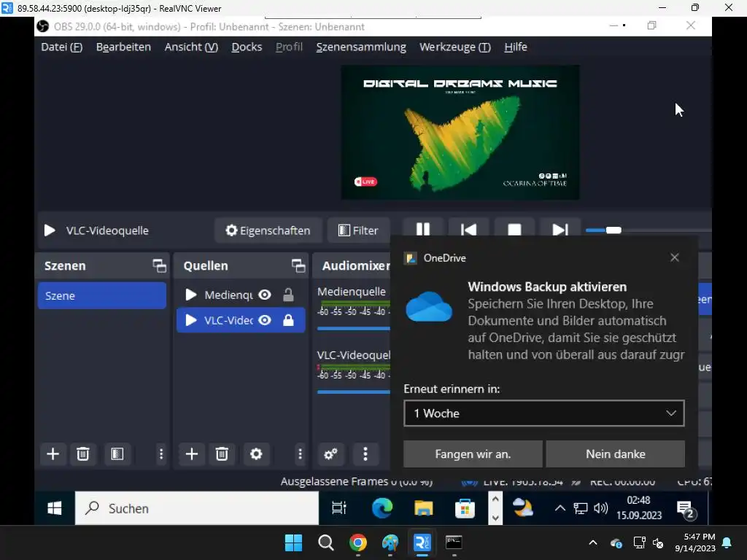Select the Medienquelle source row
The image size is (747, 560).
(x=241, y=295)
